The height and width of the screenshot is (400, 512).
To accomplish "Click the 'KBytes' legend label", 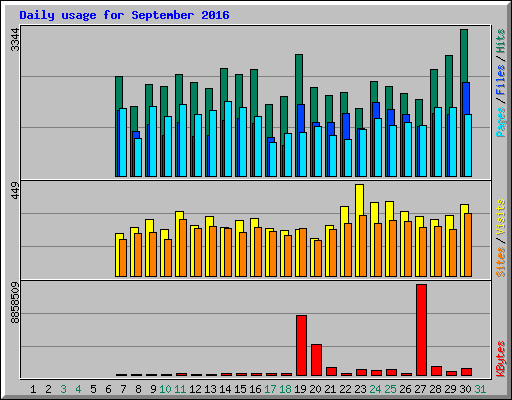I will (501, 359).
